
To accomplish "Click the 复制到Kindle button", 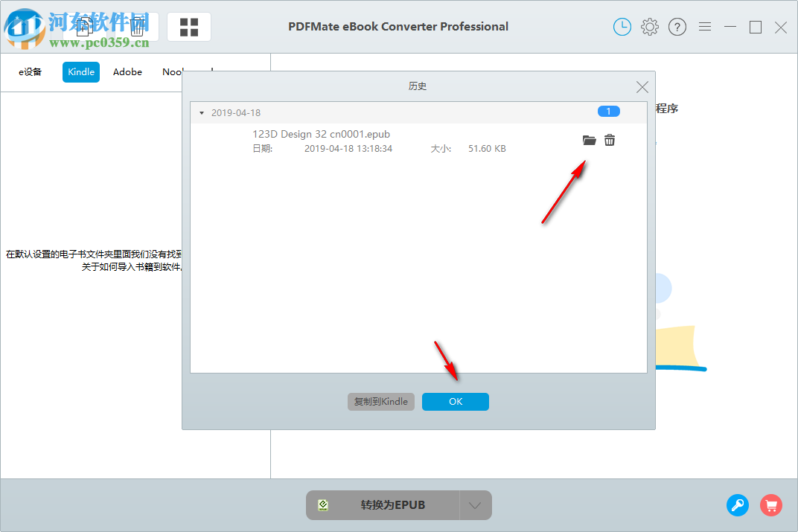I will pyautogui.click(x=380, y=401).
